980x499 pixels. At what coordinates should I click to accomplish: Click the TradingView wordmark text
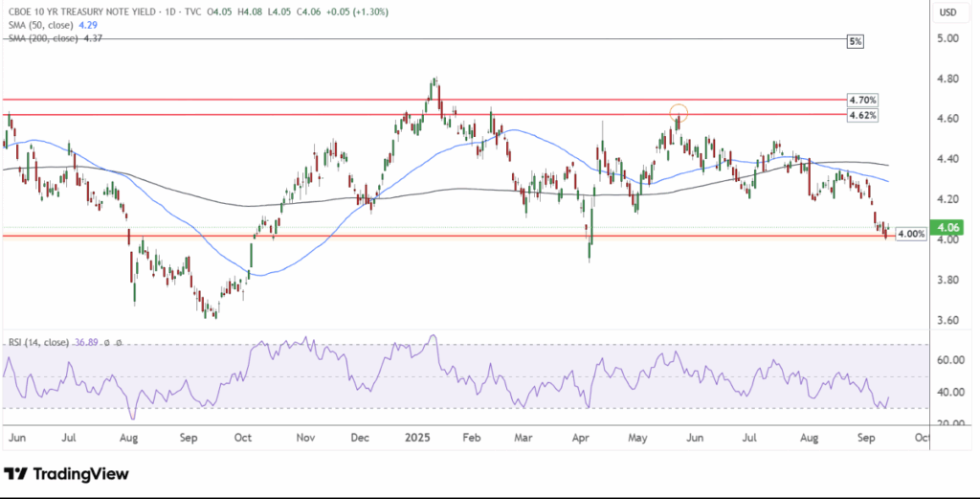click(x=78, y=474)
